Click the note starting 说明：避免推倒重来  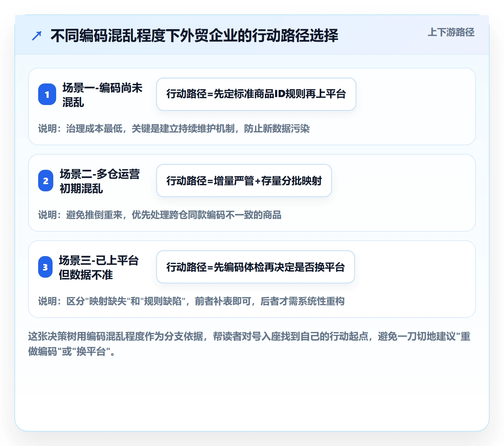tap(160, 215)
